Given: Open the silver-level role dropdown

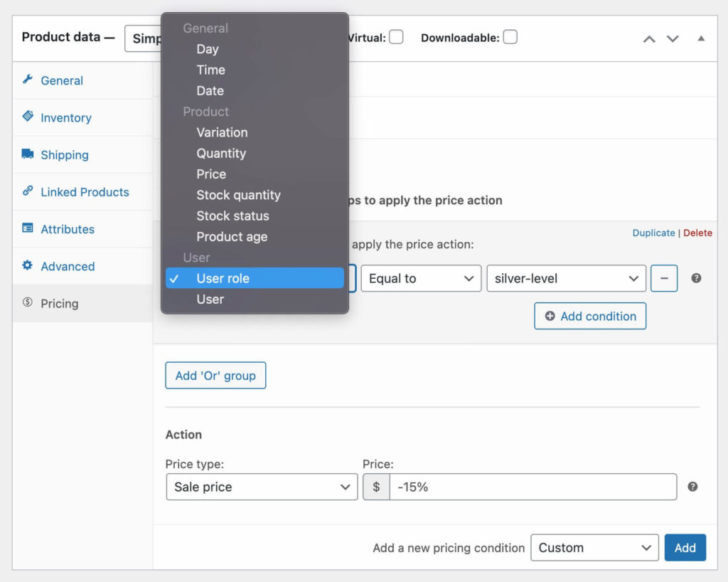Looking at the screenshot, I should [567, 278].
